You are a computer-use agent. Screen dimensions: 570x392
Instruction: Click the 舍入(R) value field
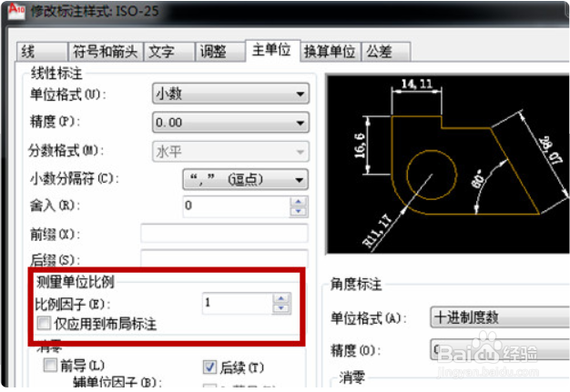pos(237,206)
